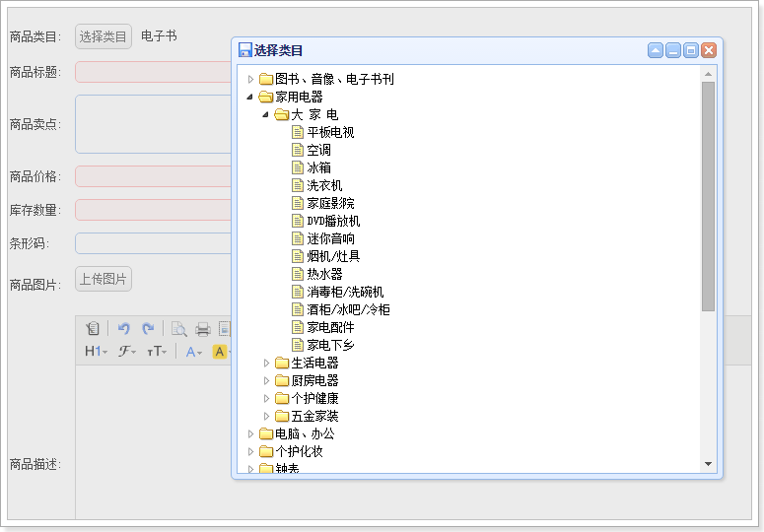Expand the 个护健康 folder
The image size is (764, 532).
tap(266, 399)
